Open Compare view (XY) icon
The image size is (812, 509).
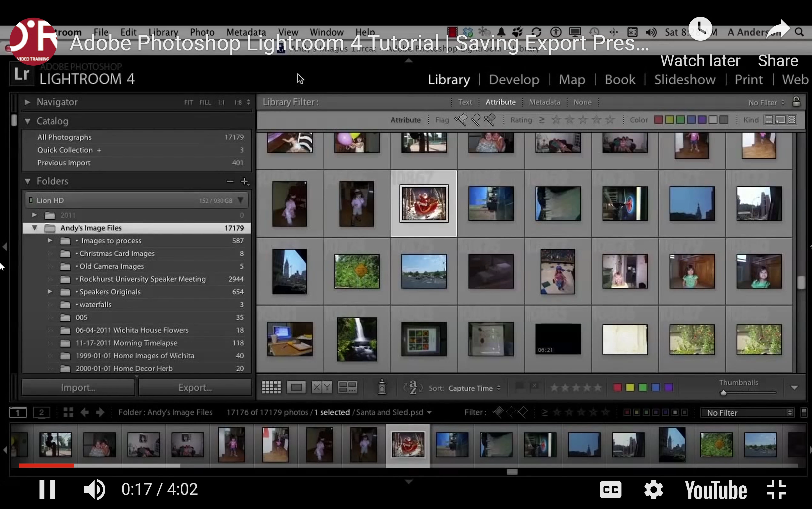tap(322, 387)
